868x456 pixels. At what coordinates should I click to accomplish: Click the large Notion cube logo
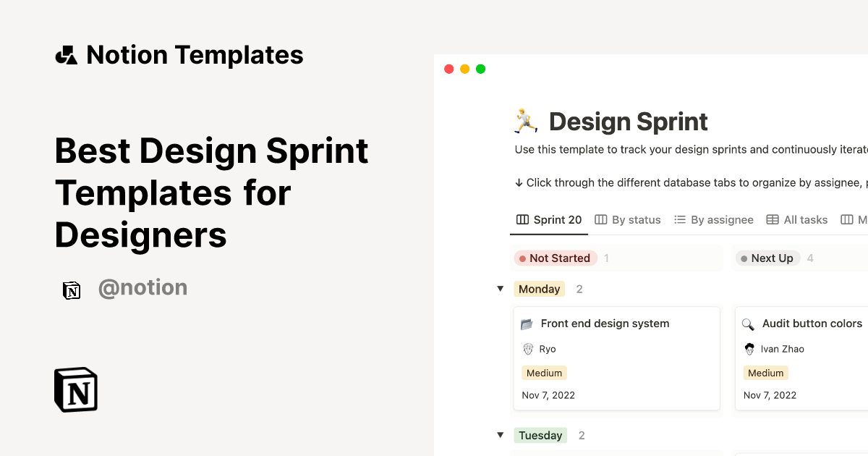point(76,390)
